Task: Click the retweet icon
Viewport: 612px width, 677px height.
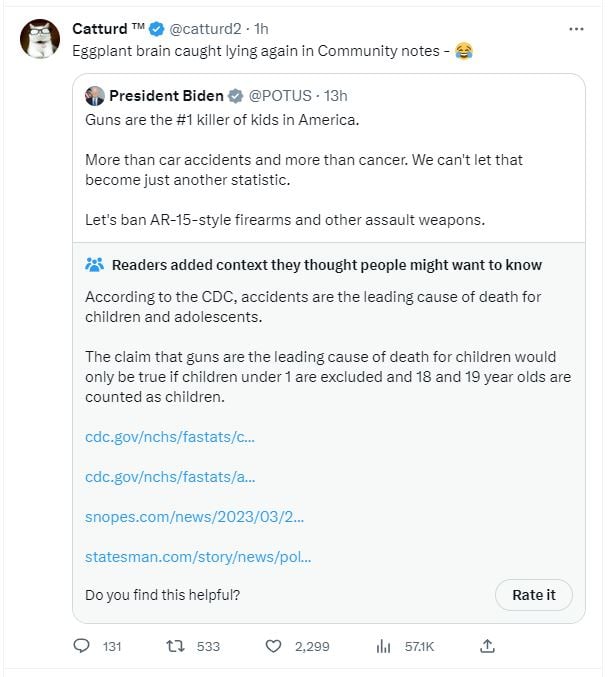Action: coord(177,647)
